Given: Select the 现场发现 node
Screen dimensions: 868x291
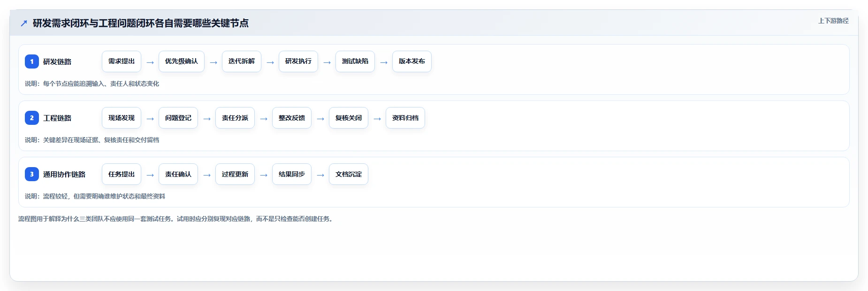Looking at the screenshot, I should 122,118.
